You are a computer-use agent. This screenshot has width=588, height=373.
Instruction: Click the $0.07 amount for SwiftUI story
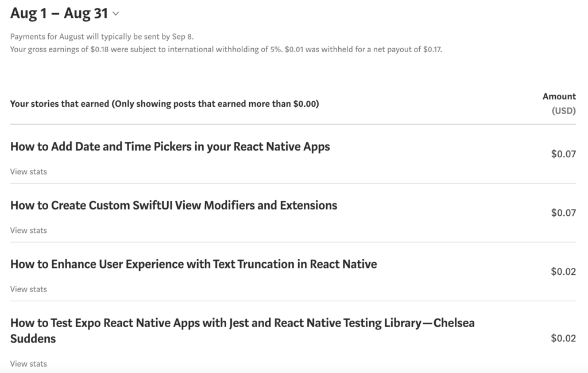coord(563,213)
